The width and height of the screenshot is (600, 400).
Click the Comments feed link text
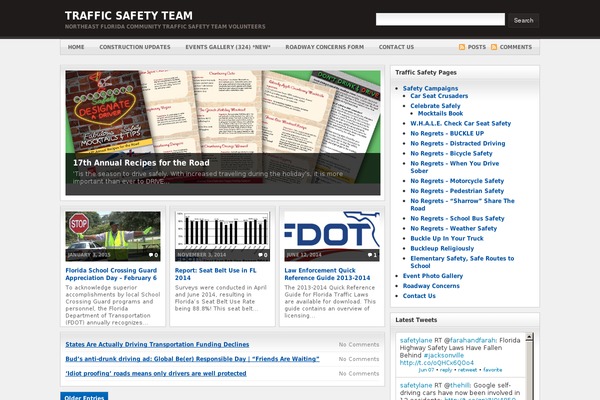516,47
